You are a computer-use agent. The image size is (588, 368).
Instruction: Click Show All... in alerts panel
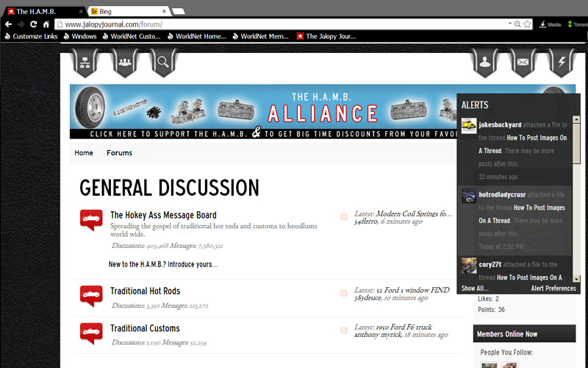pyautogui.click(x=475, y=289)
